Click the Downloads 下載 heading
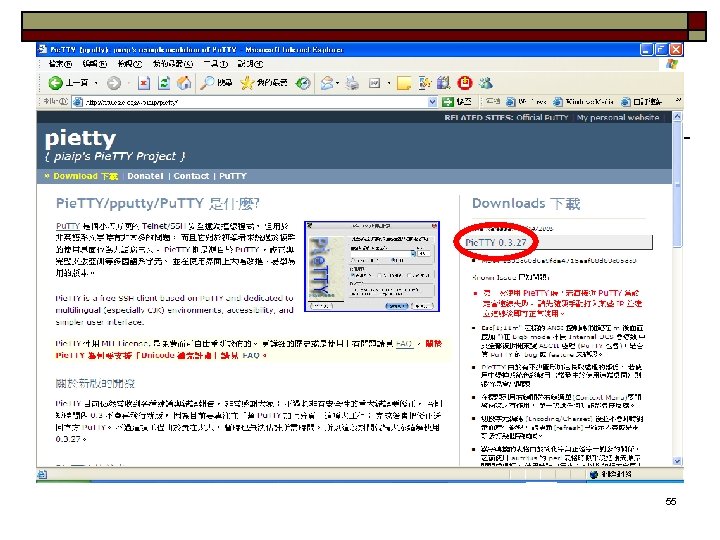Viewport: 720px width, 540px height. pyautogui.click(x=526, y=203)
